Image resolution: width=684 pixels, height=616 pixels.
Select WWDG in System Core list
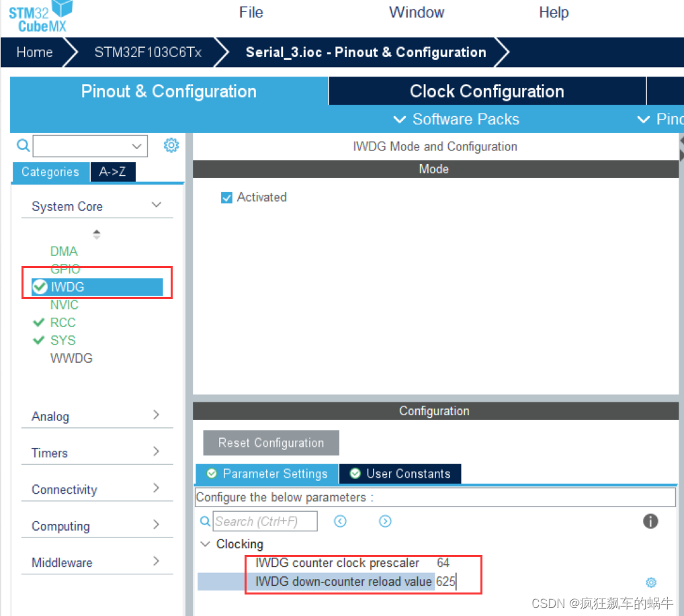(x=71, y=358)
